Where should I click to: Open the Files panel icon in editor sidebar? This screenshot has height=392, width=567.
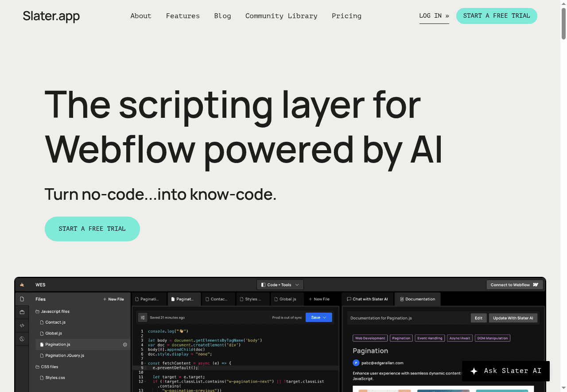22,299
